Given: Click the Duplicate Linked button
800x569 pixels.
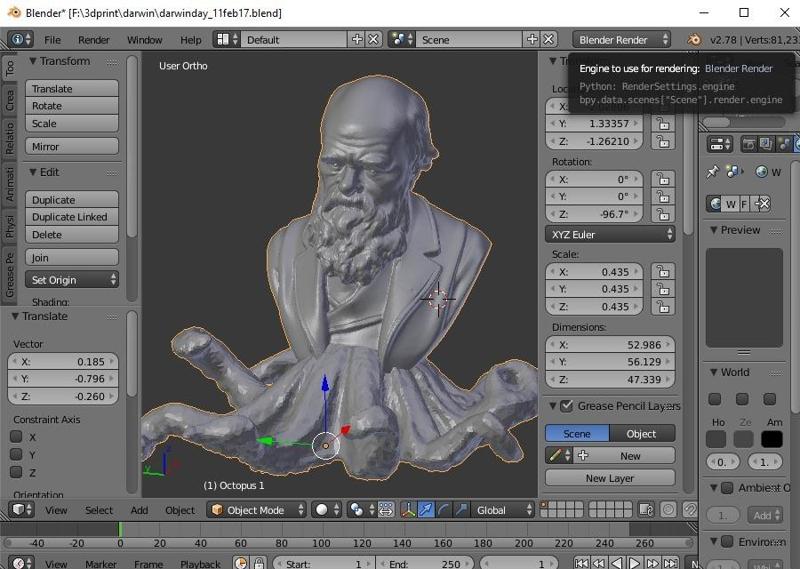Looking at the screenshot, I should pos(72,217).
